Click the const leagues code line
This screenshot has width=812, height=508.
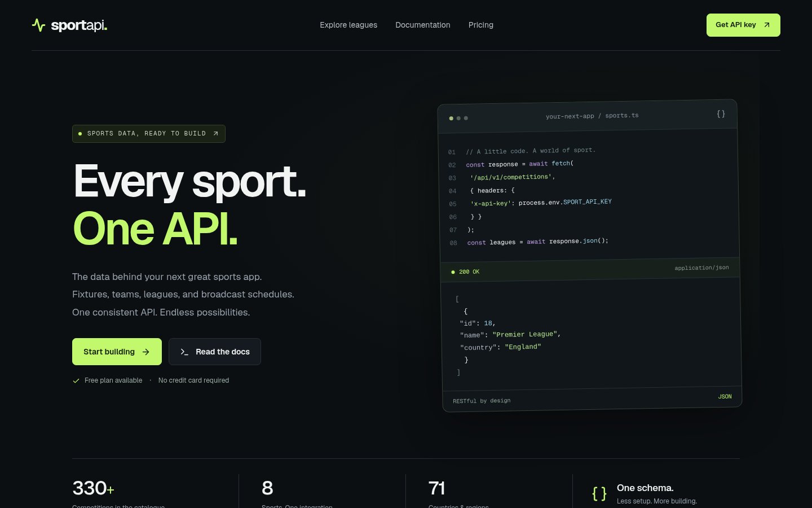coord(538,242)
